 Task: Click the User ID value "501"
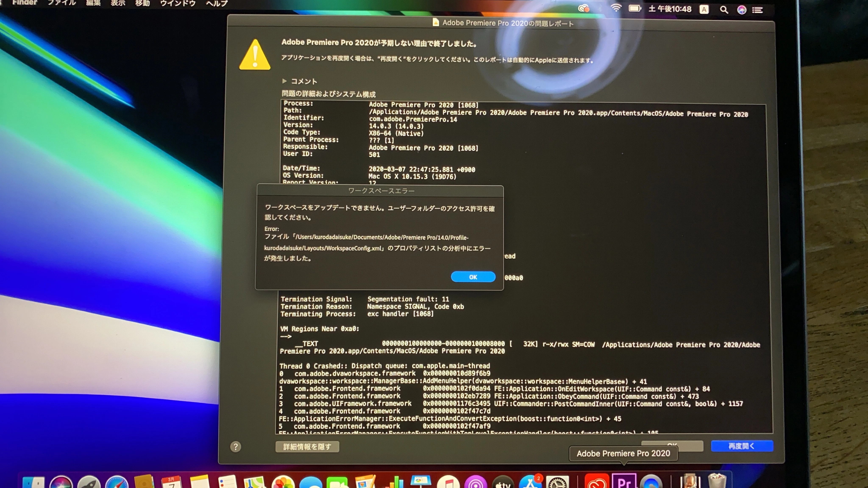[x=374, y=155]
